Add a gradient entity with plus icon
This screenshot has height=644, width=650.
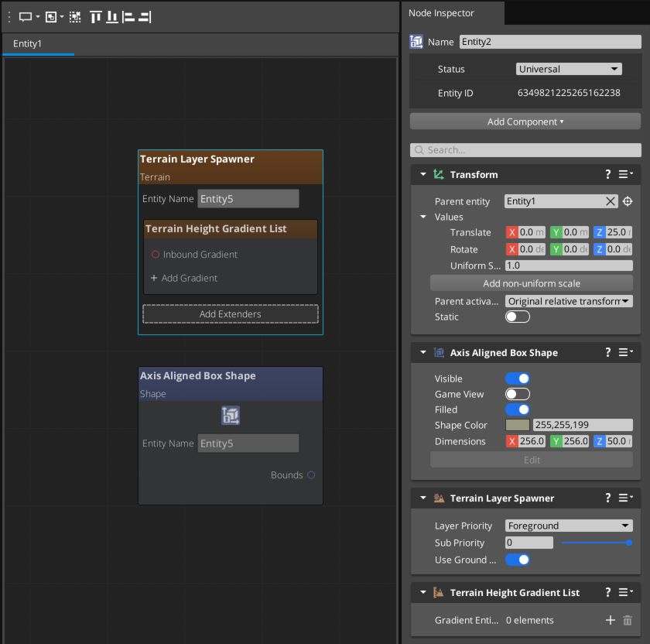click(x=610, y=620)
